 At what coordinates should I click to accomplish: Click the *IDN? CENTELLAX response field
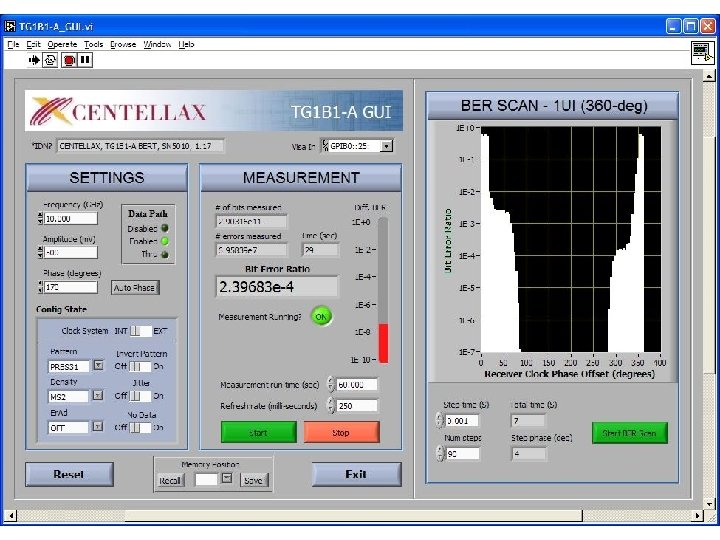141,146
